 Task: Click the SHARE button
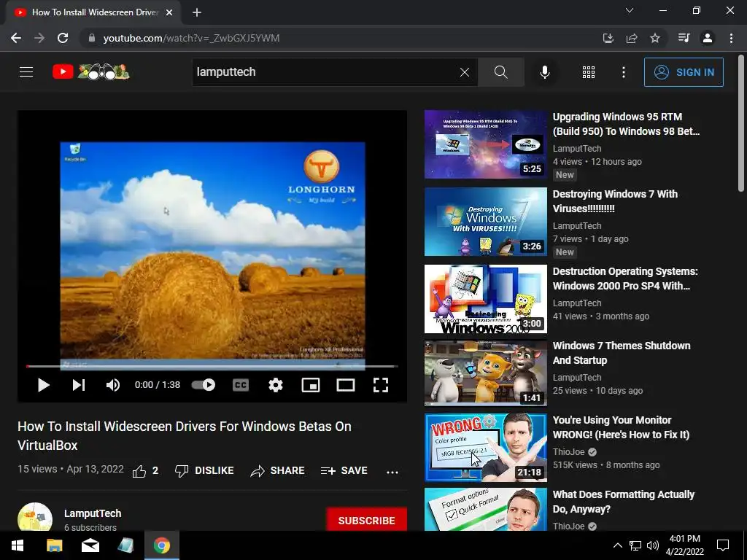[x=277, y=470]
